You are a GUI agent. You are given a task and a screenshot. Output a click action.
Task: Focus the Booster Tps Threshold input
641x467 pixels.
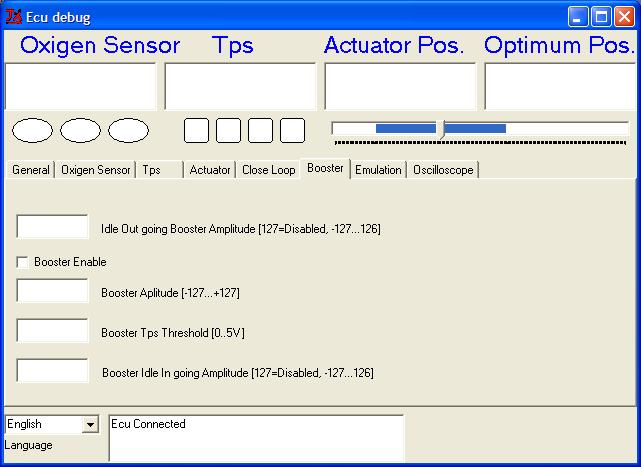coord(53,331)
